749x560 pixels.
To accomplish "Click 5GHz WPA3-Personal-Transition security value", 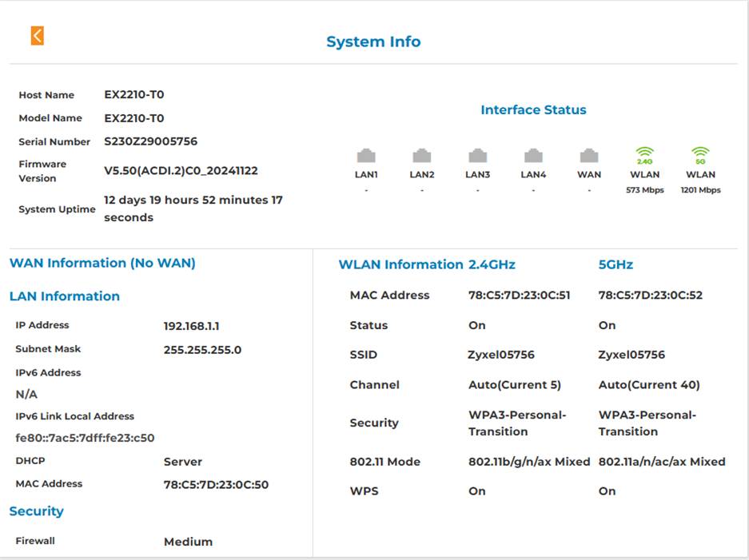I will [x=647, y=423].
